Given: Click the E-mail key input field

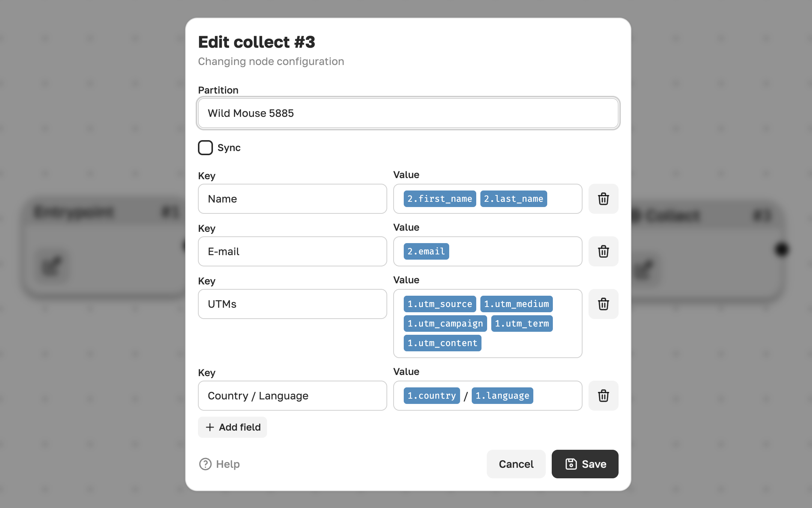Looking at the screenshot, I should pos(293,251).
